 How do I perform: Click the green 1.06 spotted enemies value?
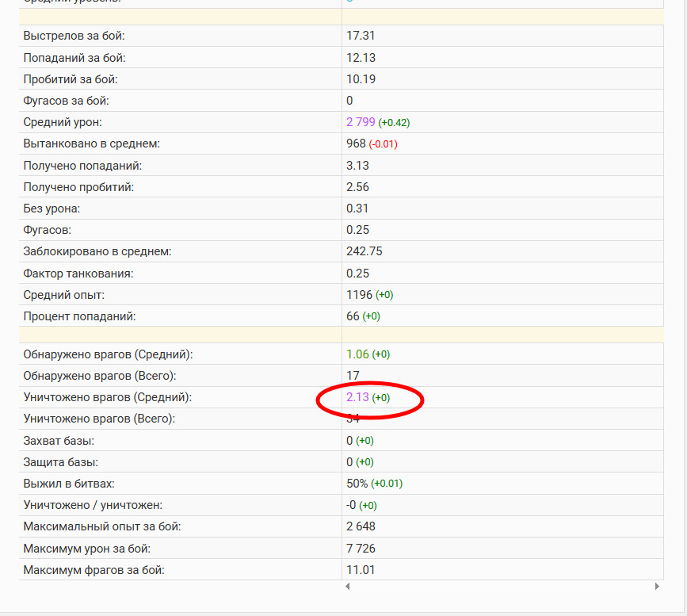pyautogui.click(x=357, y=354)
